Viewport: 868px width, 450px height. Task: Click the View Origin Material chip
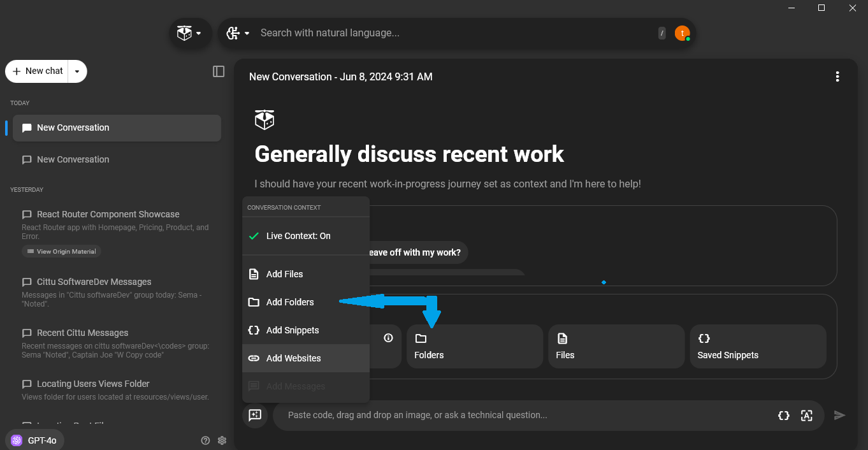tap(61, 251)
